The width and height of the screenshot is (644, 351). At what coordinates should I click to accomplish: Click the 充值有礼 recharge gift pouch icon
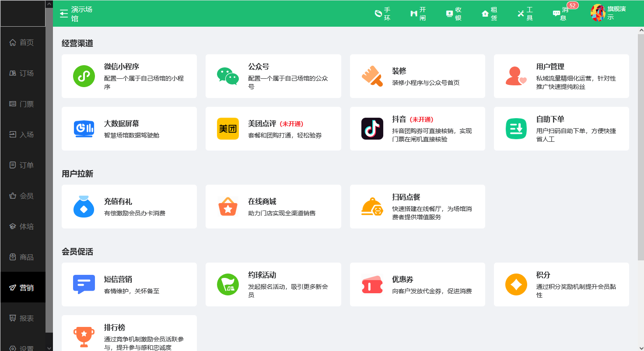(x=84, y=206)
